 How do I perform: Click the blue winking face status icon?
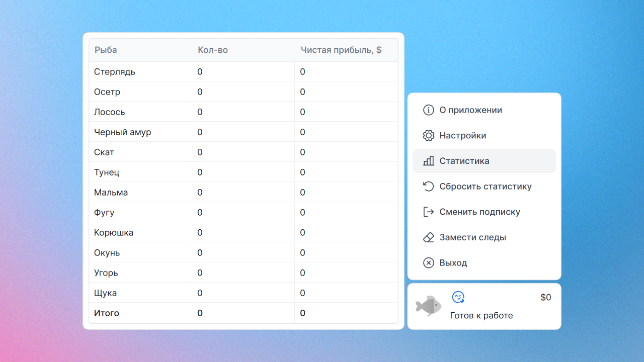pos(458,297)
